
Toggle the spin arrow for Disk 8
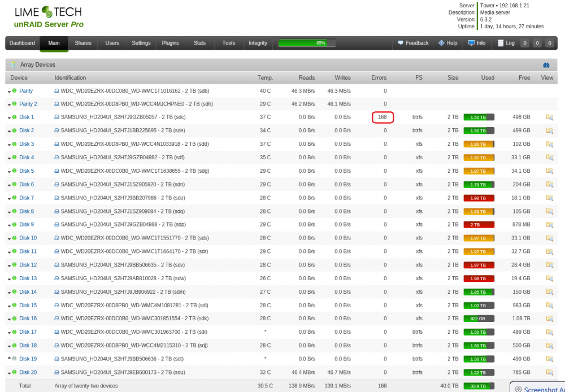(10, 212)
